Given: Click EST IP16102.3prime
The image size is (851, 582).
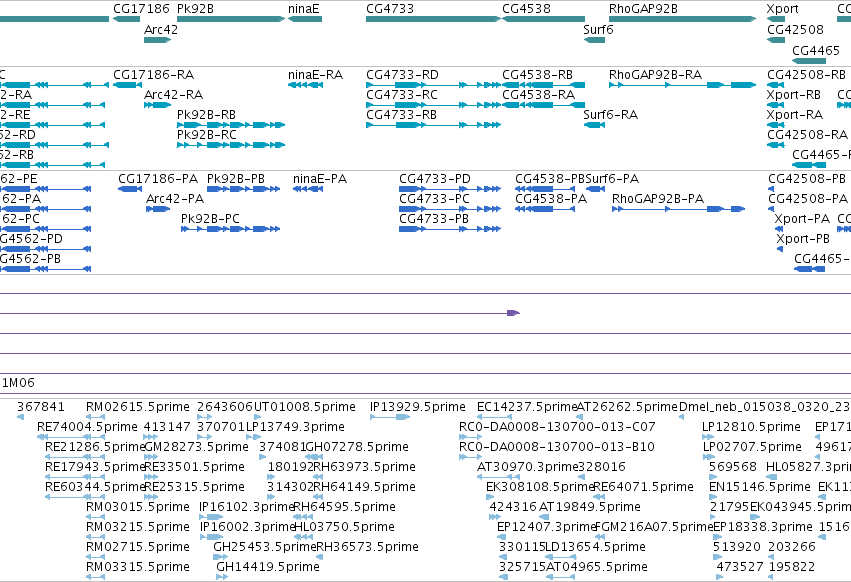Looking at the screenshot, I should (x=246, y=507).
